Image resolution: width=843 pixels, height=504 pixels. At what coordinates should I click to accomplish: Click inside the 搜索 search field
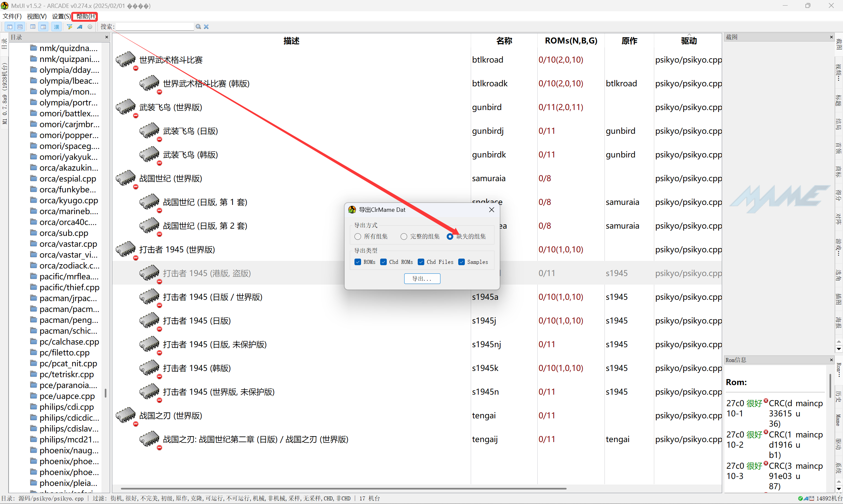pyautogui.click(x=155, y=26)
